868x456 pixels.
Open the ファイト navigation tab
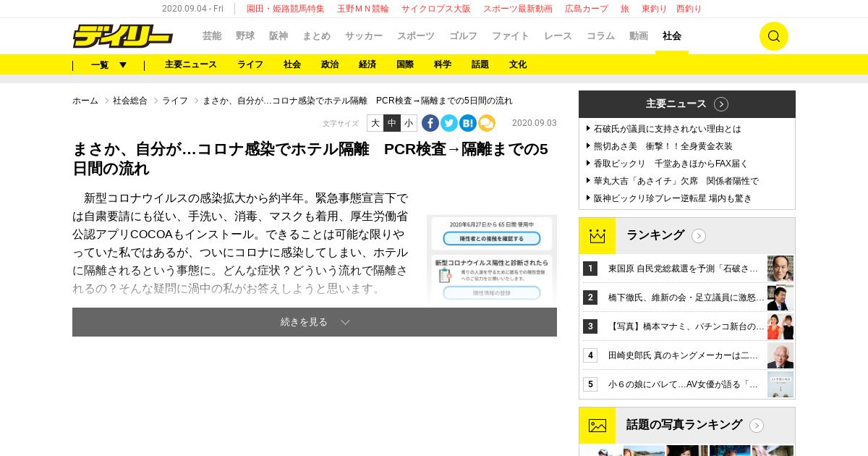tap(511, 36)
